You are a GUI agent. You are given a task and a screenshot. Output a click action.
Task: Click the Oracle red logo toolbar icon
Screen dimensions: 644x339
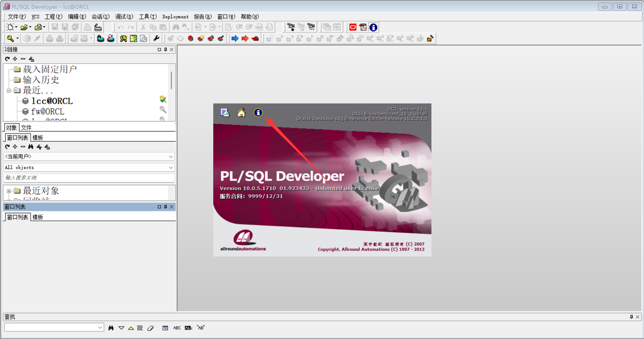(x=353, y=27)
